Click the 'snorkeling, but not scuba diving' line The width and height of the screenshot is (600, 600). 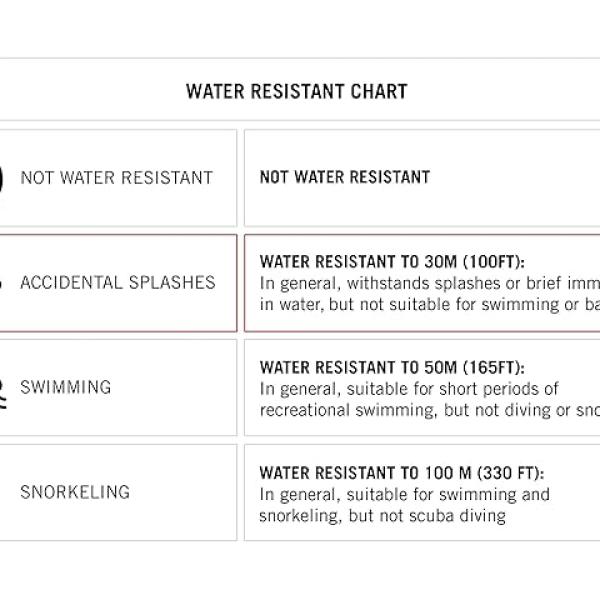(x=383, y=516)
